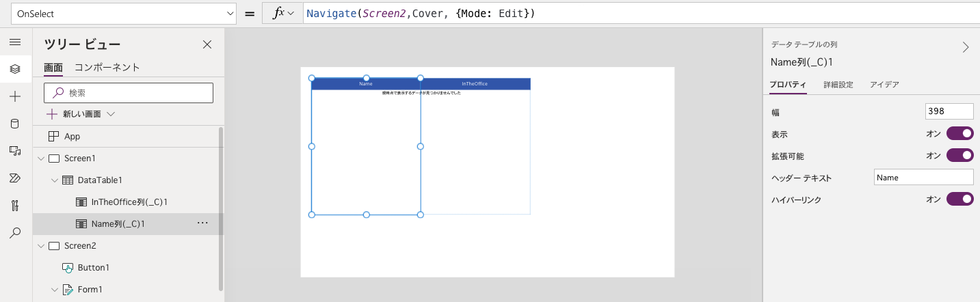Open more options for Name列(_C)1
Screen dimensions: 980x302
point(202,223)
